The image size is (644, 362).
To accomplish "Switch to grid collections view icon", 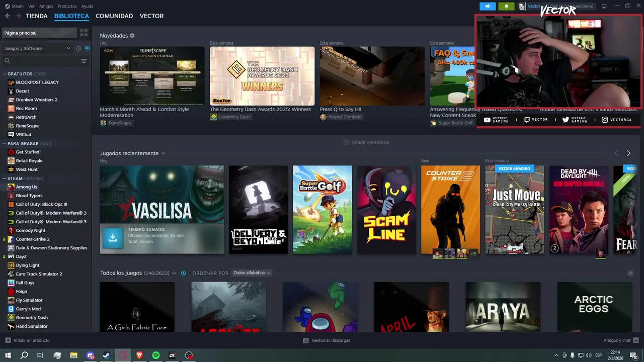I will (84, 33).
